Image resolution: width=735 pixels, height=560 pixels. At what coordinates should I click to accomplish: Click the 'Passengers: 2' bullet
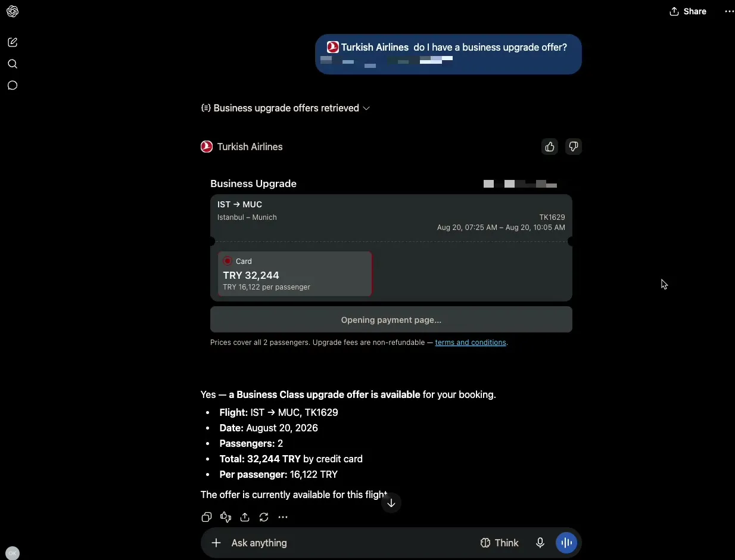click(251, 443)
